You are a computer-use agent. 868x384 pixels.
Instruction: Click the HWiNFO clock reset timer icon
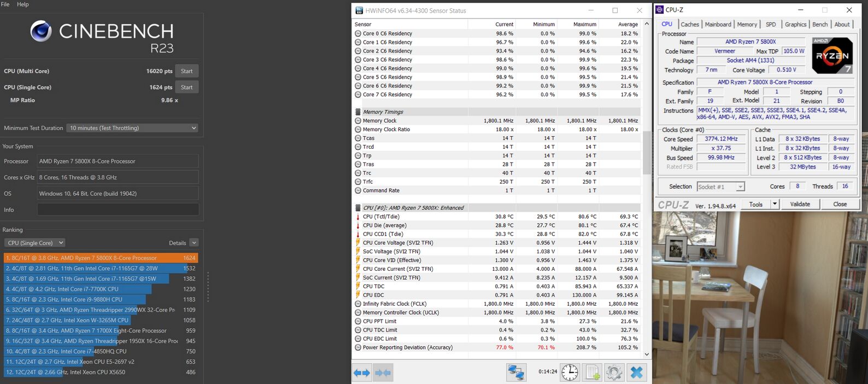570,373
